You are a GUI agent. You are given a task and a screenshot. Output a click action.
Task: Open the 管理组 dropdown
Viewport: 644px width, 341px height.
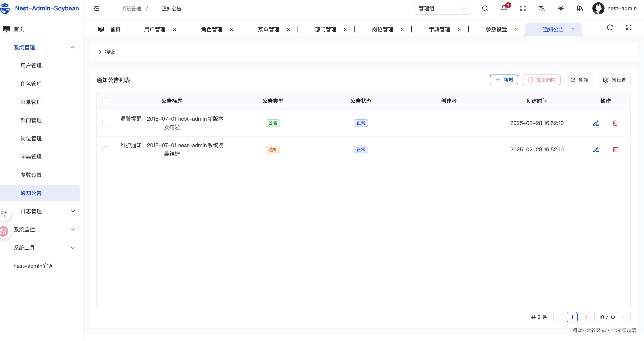(442, 9)
